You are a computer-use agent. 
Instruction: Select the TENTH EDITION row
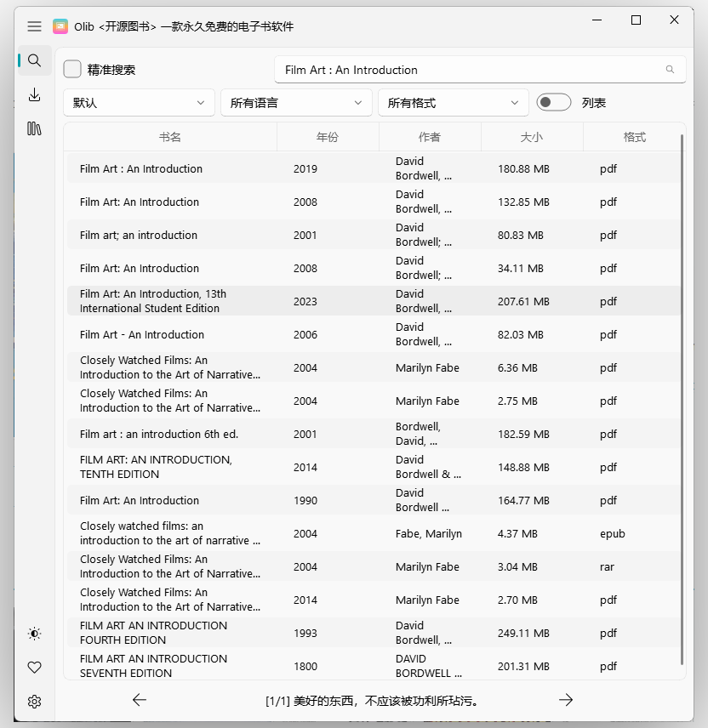pos(374,468)
